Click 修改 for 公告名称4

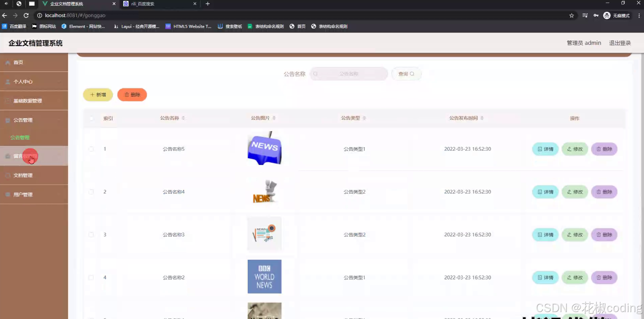tap(575, 192)
